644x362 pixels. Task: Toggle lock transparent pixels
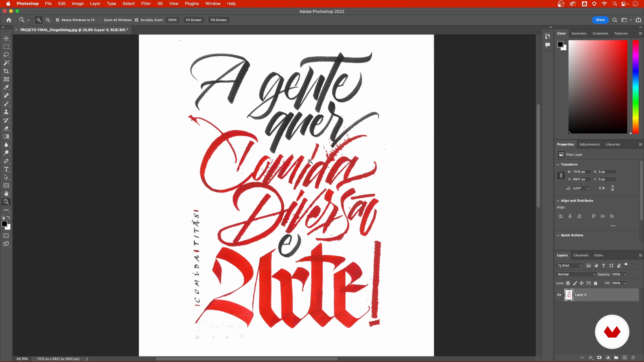[x=568, y=283]
